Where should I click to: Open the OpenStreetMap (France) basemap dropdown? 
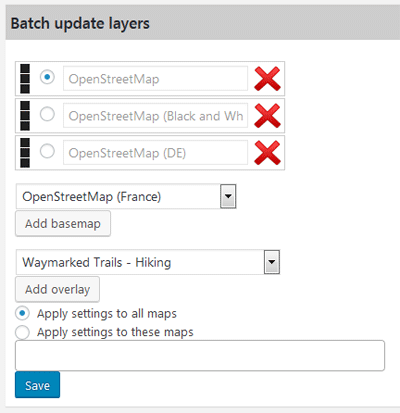click(126, 196)
